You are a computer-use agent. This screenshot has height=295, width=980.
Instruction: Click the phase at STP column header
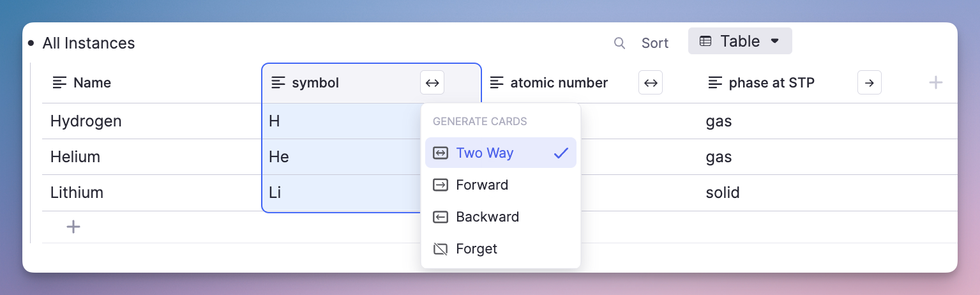point(771,83)
